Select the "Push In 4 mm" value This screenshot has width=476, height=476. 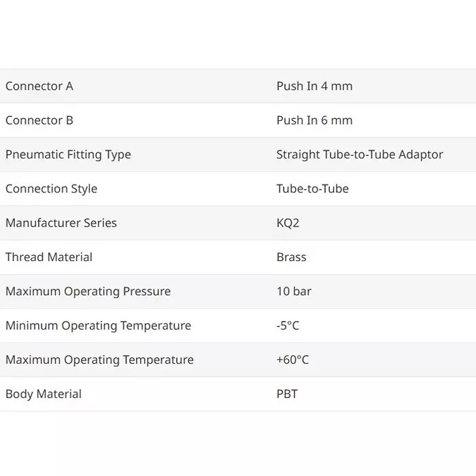(x=314, y=86)
